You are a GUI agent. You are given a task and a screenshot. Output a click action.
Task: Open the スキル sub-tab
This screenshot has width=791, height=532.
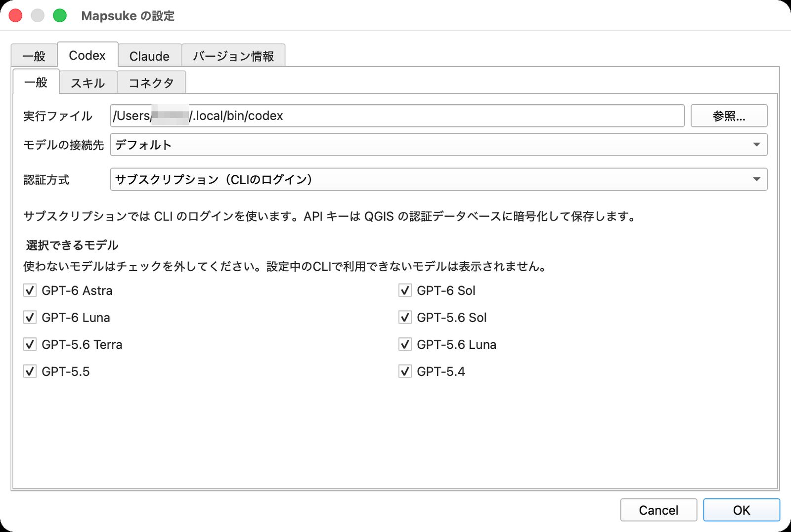pyautogui.click(x=88, y=82)
